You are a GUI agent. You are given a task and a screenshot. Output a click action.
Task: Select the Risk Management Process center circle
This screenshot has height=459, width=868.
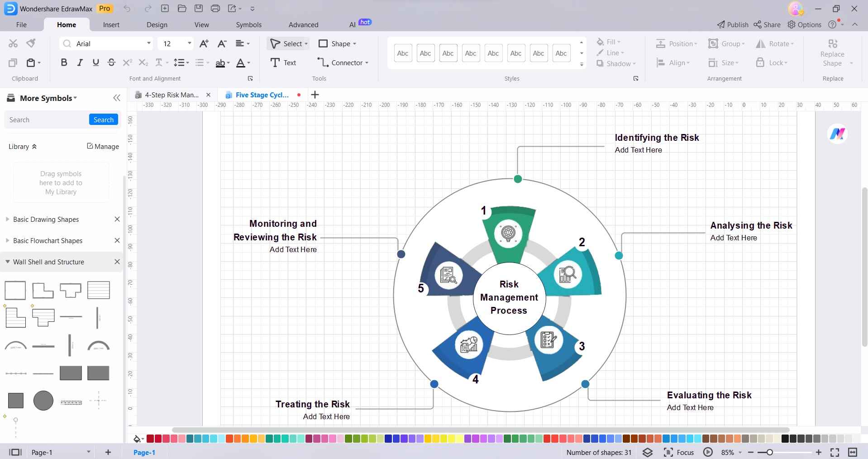509,298
